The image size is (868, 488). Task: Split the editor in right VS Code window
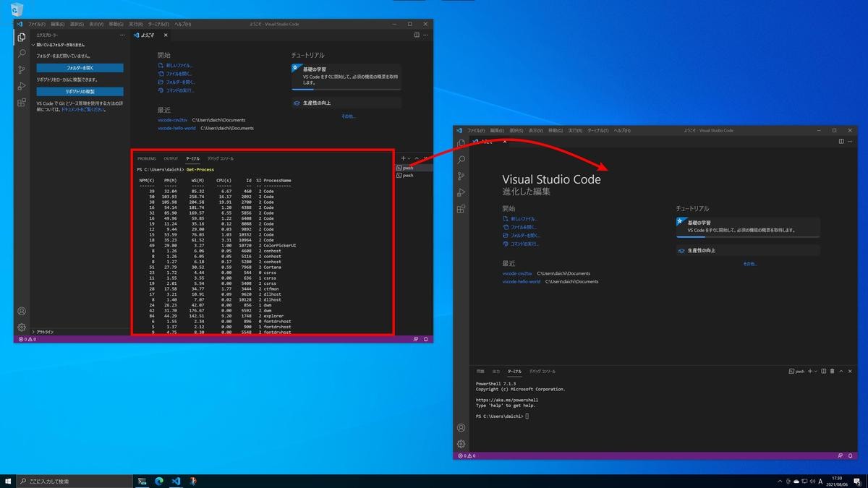coord(841,141)
